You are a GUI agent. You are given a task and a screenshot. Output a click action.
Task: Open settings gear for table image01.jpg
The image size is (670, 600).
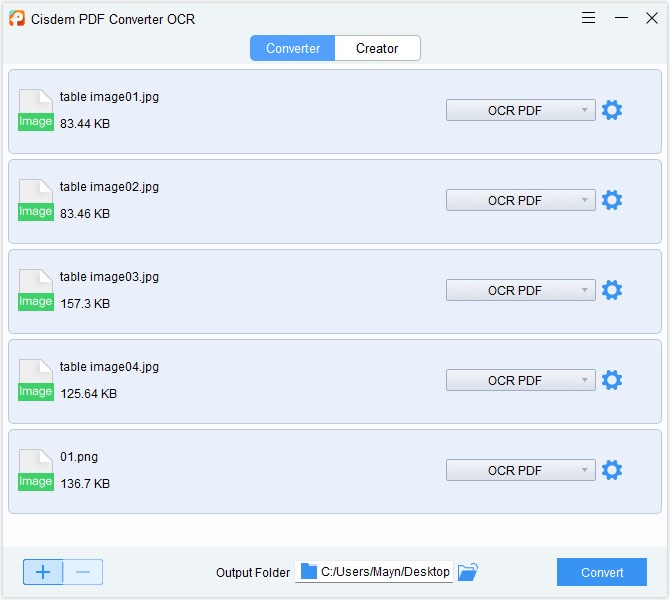click(x=612, y=111)
